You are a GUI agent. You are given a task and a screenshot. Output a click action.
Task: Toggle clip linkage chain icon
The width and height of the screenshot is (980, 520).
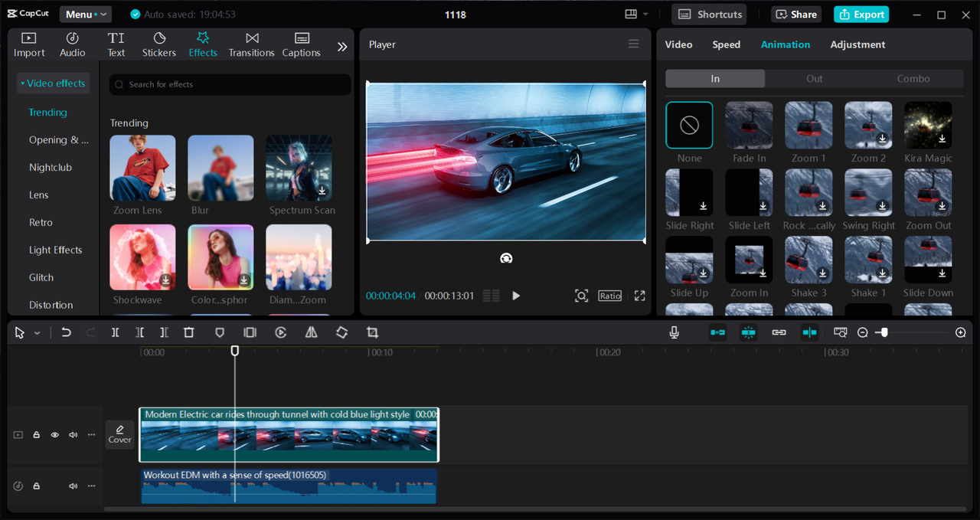[779, 332]
